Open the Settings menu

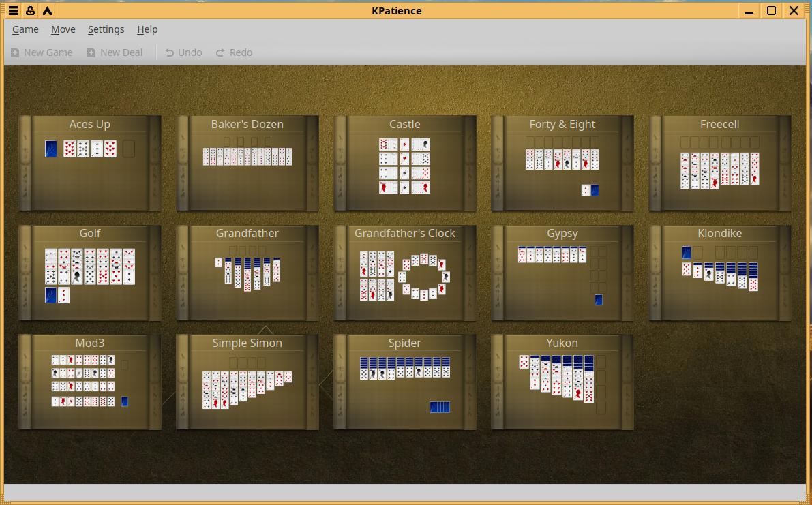pos(106,29)
